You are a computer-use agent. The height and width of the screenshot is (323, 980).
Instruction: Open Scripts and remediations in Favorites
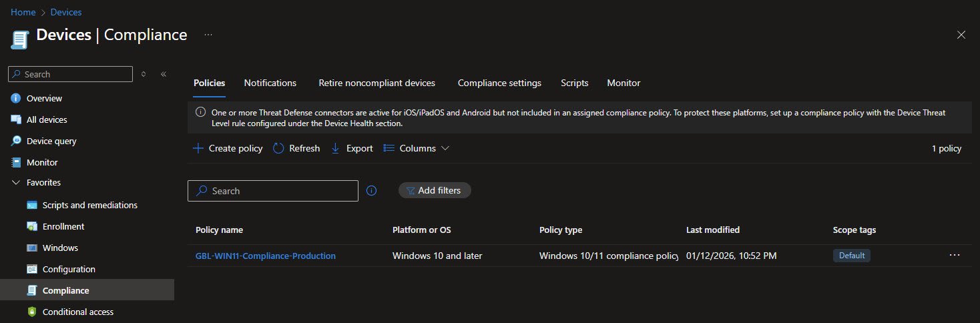pos(89,206)
